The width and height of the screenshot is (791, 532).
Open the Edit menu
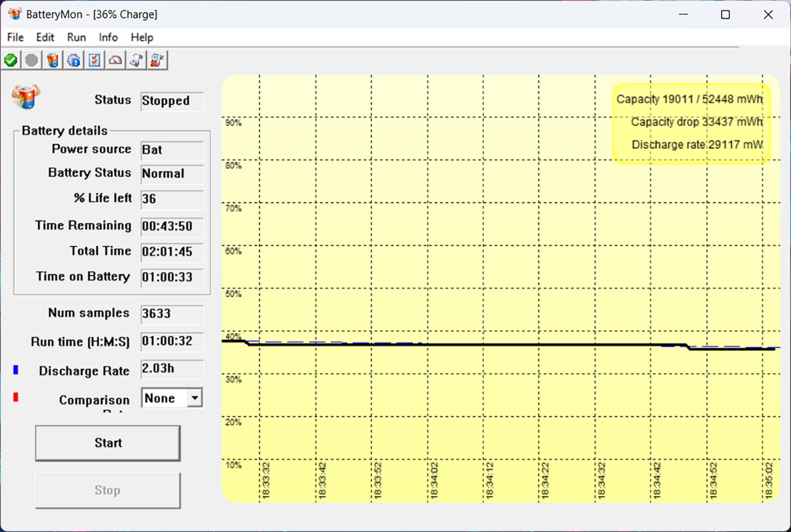(45, 37)
